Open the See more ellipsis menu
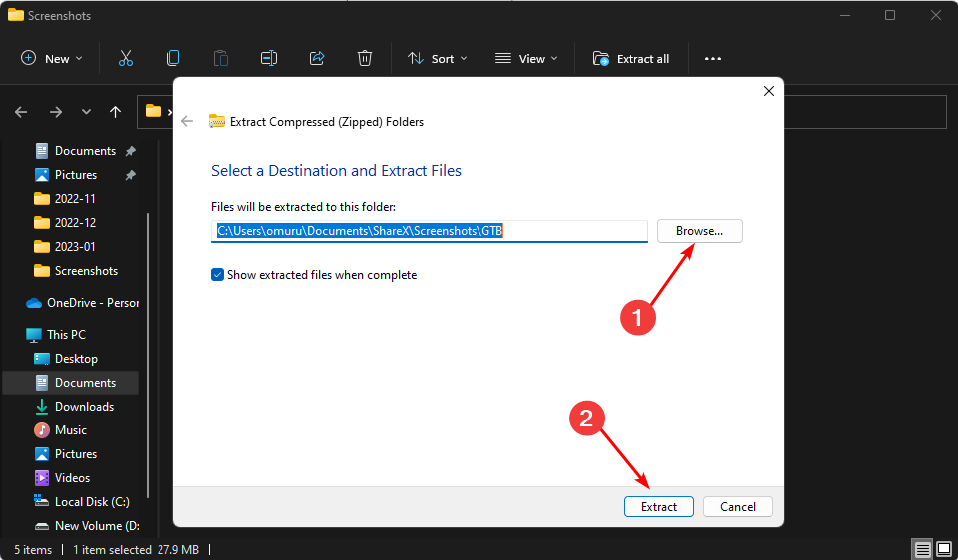The image size is (958, 560). click(712, 59)
